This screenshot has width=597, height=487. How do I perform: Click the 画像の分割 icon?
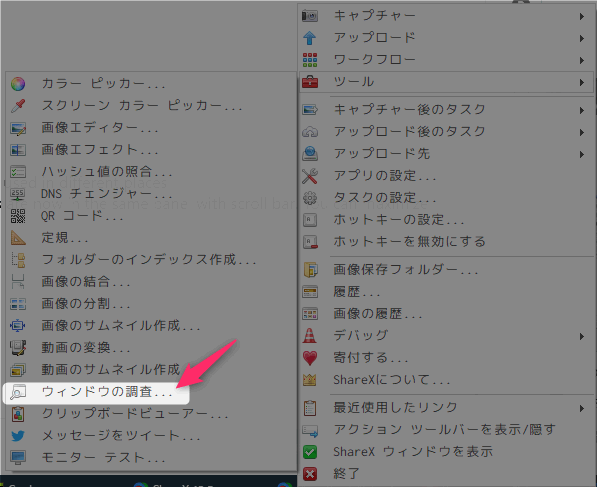tap(18, 304)
